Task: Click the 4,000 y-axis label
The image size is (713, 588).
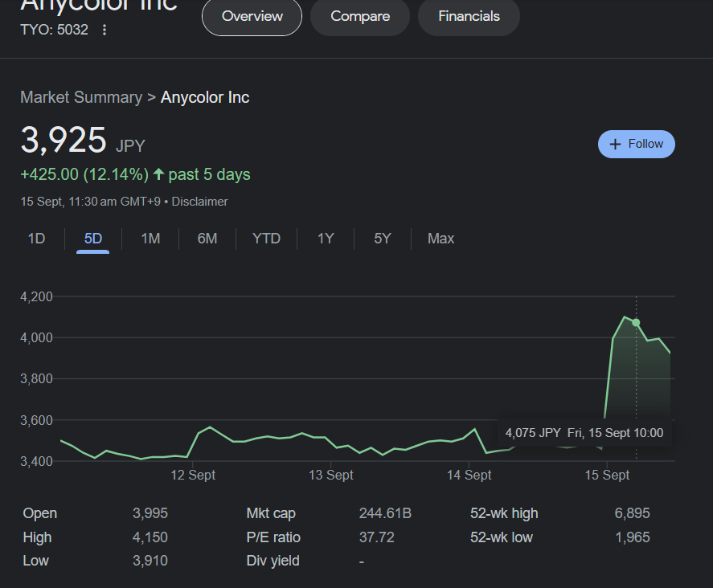Action: click(x=36, y=337)
